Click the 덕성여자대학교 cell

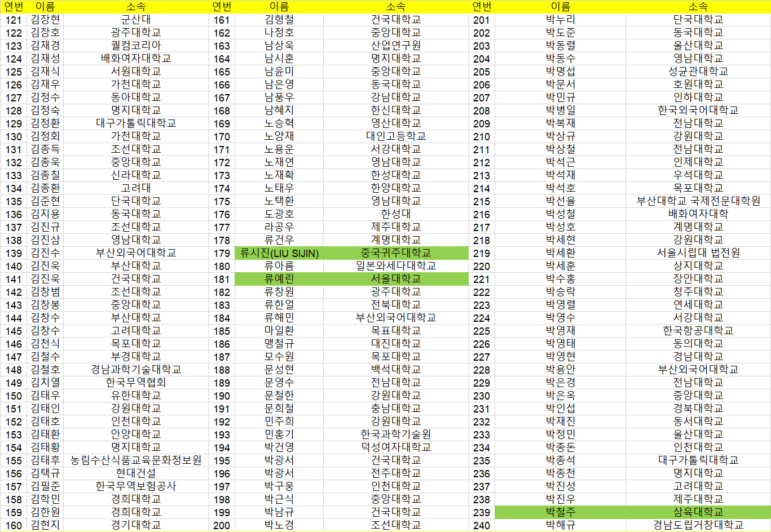click(x=396, y=447)
